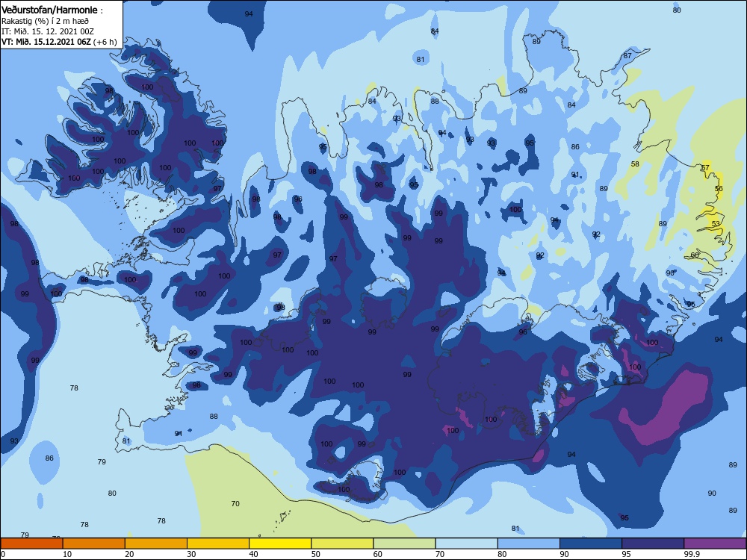Select the 30–40 golden legend swatch
This screenshot has width=747, height=560.
click(218, 544)
